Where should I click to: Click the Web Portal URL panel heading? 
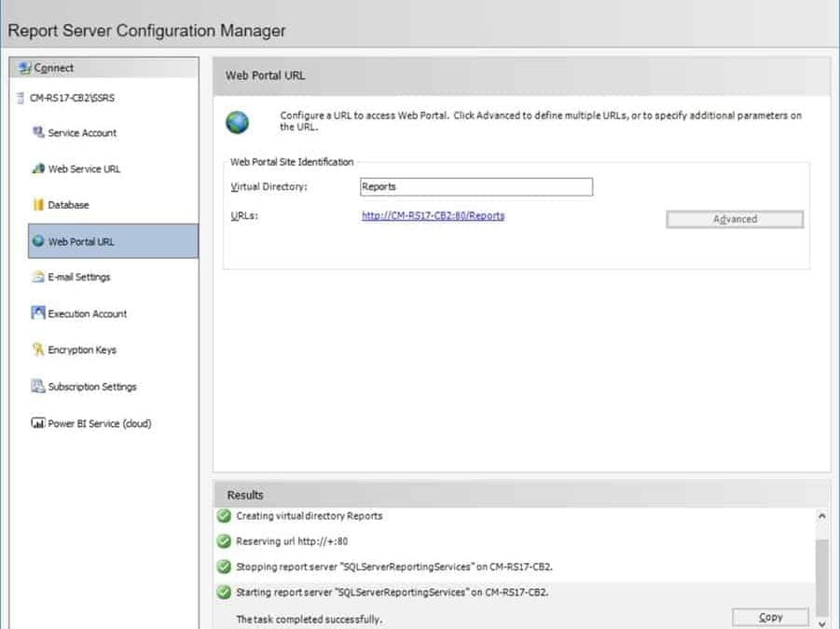[265, 75]
